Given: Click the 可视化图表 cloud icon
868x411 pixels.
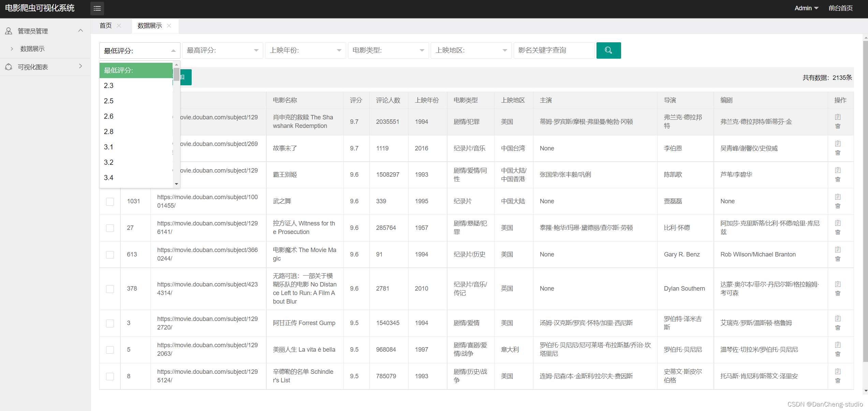Looking at the screenshot, I should point(9,67).
